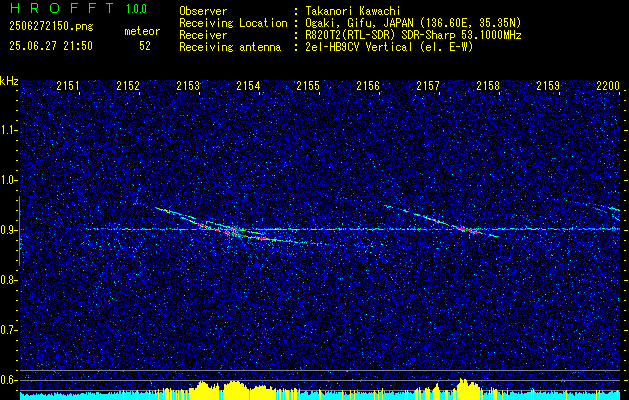Select the filename 2506272150.png
Image resolution: width=629 pixels, height=400 pixels.
[51, 27]
